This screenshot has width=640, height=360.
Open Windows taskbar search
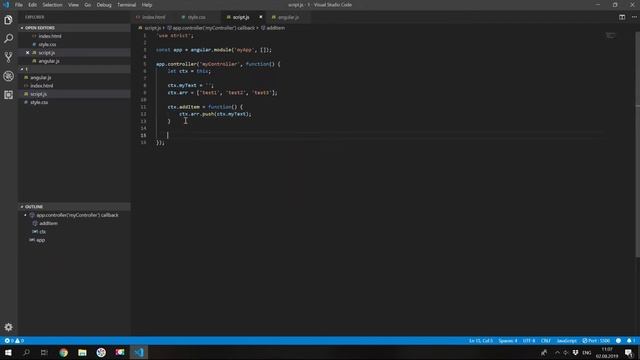(x=27, y=352)
